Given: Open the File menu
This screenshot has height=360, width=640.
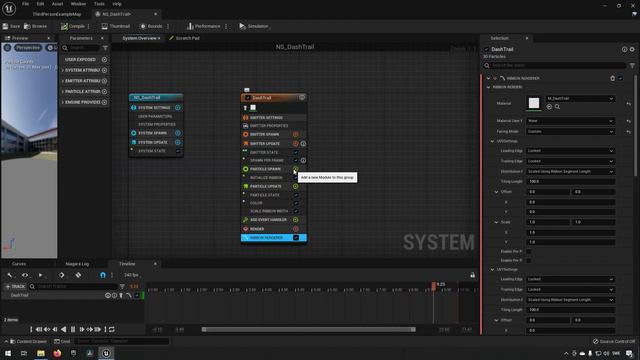Looking at the screenshot, I should pyautogui.click(x=25, y=4).
